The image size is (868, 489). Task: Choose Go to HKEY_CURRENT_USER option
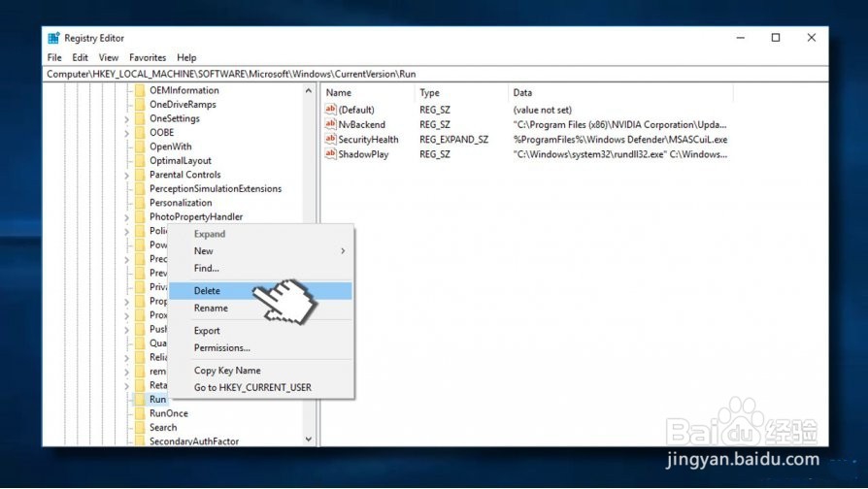coord(260,388)
